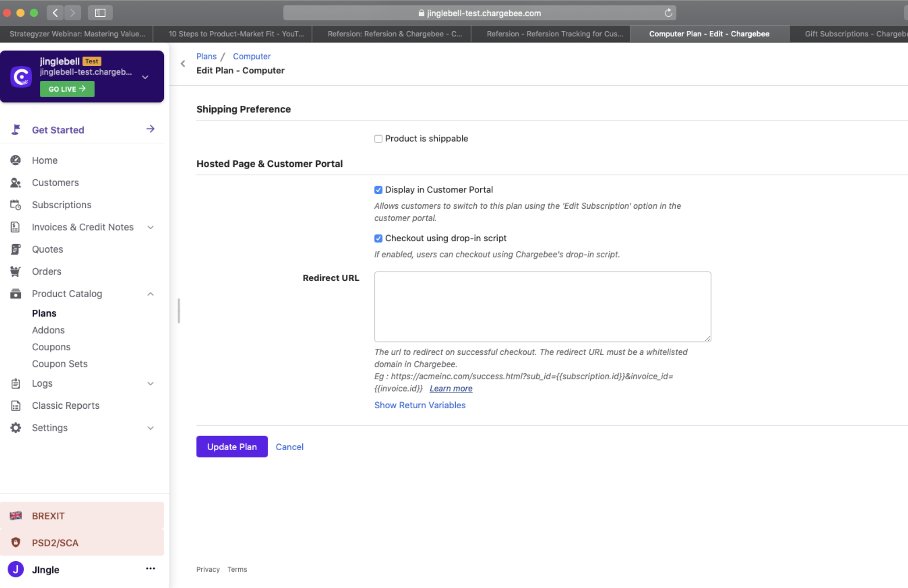
Task: Expand Invoices & Credit Notes menu
Action: [150, 227]
